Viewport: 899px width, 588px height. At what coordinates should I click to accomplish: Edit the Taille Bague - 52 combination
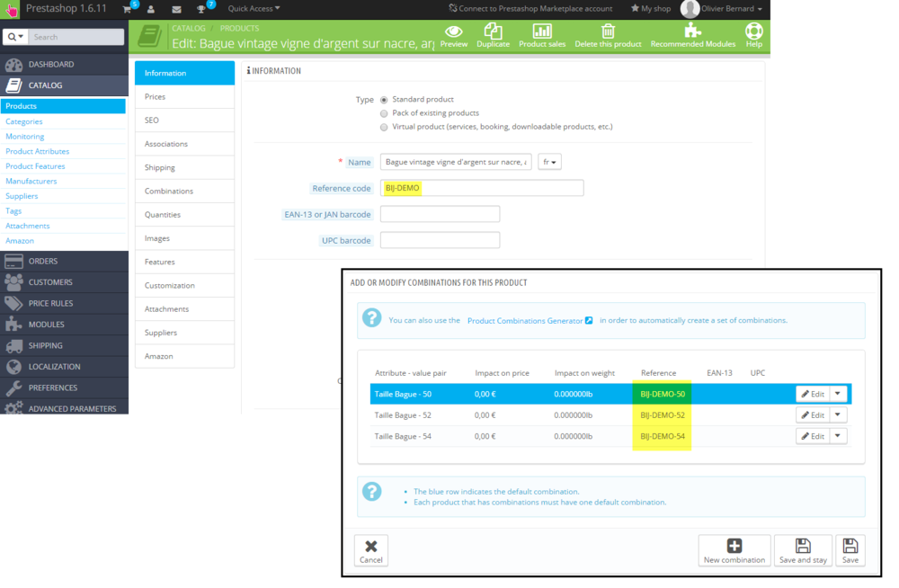coord(813,414)
